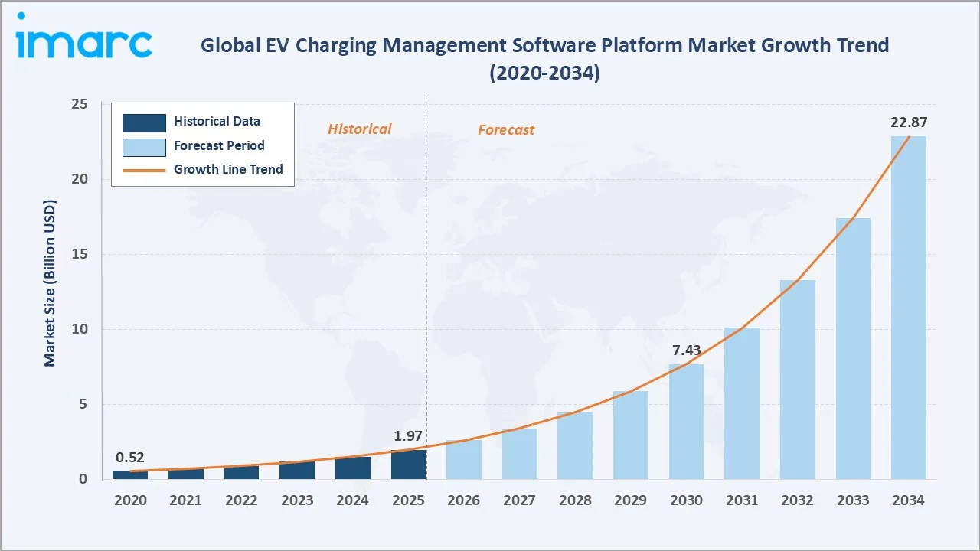Click the 2027 forecast bar
Screen dimensions: 980x551
pyautogui.click(x=520, y=454)
